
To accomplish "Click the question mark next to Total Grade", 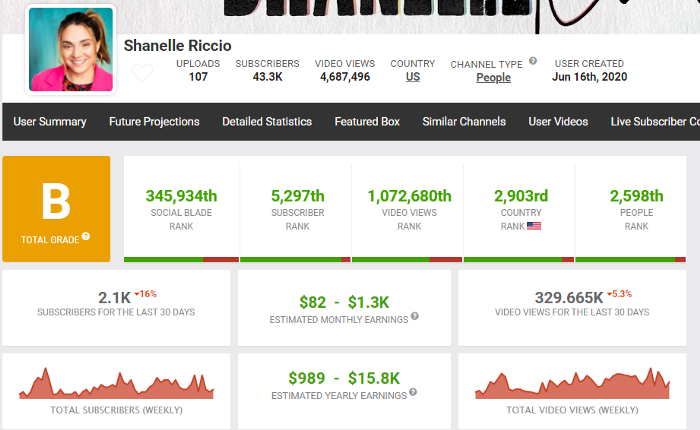I will (x=86, y=237).
